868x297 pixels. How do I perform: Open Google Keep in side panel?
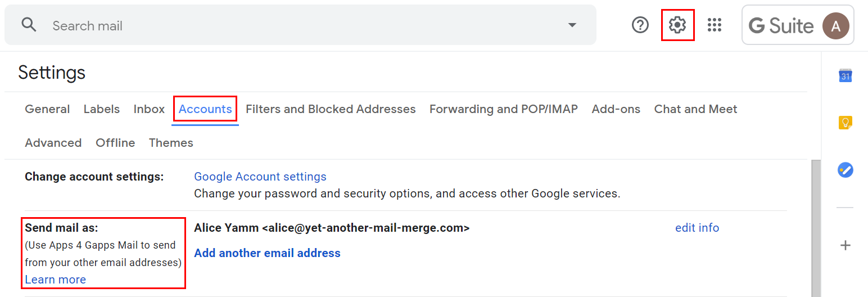845,122
